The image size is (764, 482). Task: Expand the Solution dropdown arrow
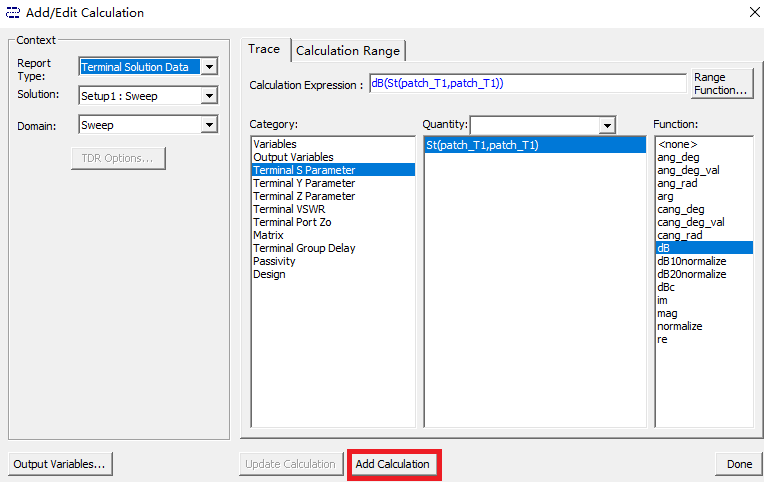[209, 96]
